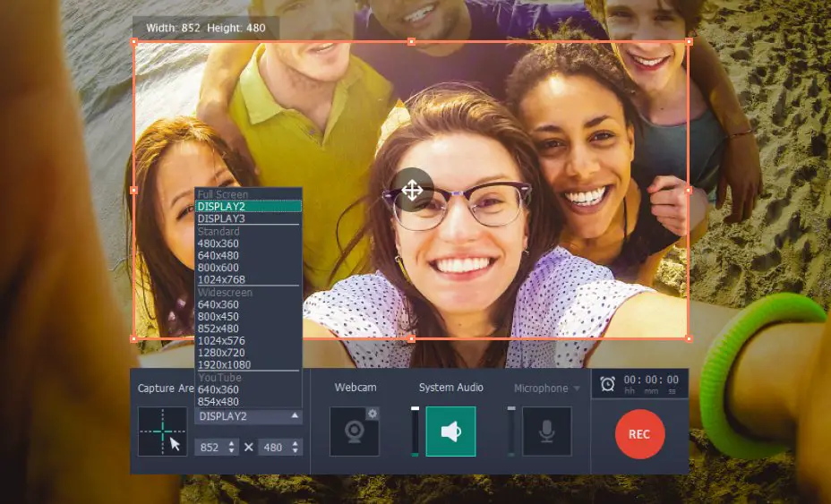Click the width stepper arrows beside 852
Image resolution: width=831 pixels, height=504 pixels.
[232, 448]
